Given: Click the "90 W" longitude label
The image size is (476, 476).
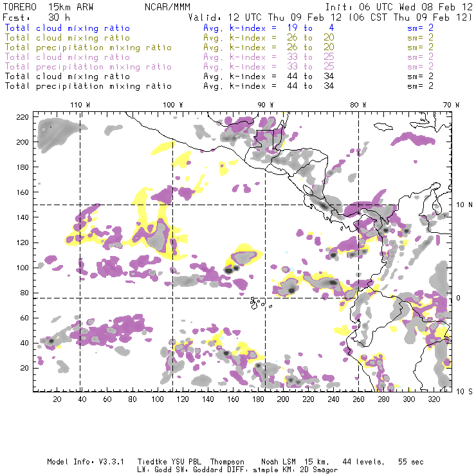Looking at the screenshot, I should point(266,105).
